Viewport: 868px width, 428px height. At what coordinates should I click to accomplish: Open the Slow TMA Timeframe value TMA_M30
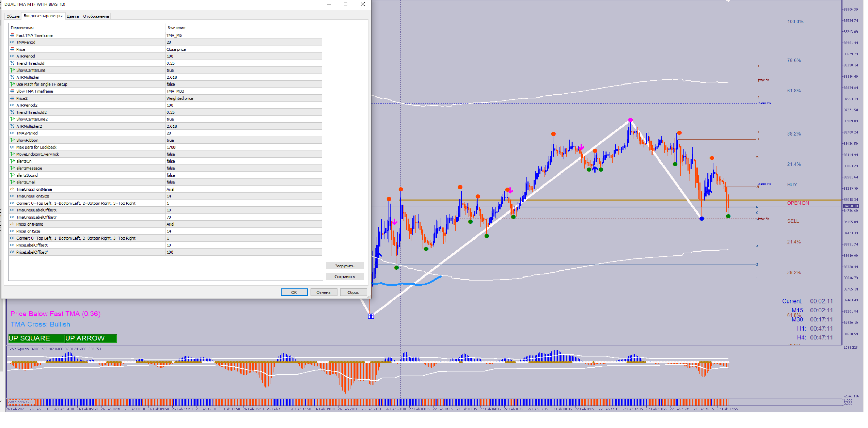tap(175, 91)
